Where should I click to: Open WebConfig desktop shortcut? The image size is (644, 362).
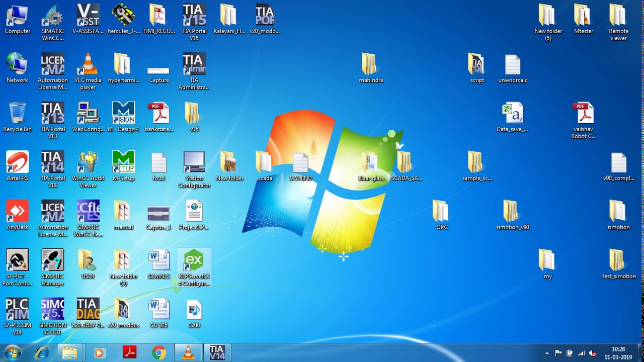click(x=88, y=118)
